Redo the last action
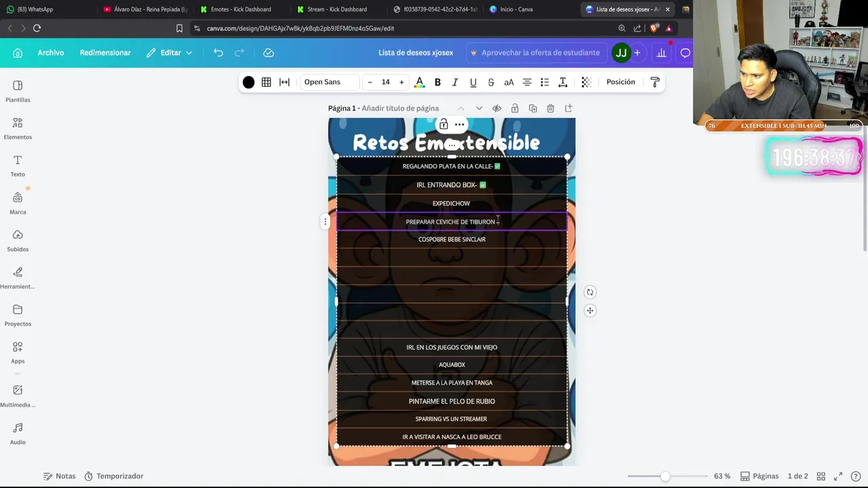Image resolution: width=868 pixels, height=488 pixels. click(239, 53)
